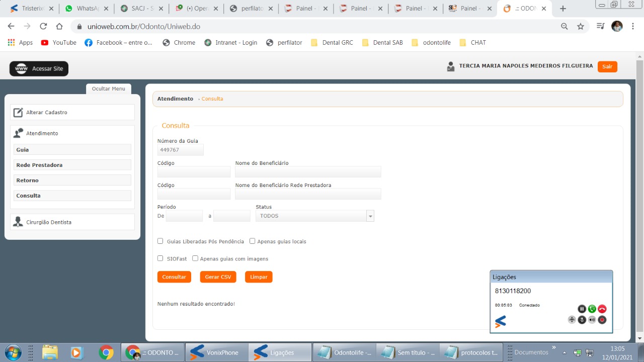Click the green add-call phone icon

point(592,309)
